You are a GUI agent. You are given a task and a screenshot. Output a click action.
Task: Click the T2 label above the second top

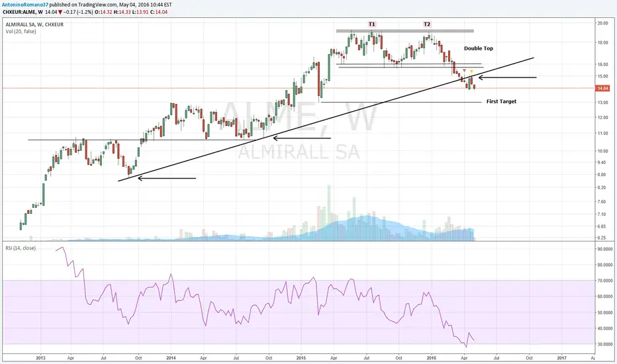[x=427, y=24]
